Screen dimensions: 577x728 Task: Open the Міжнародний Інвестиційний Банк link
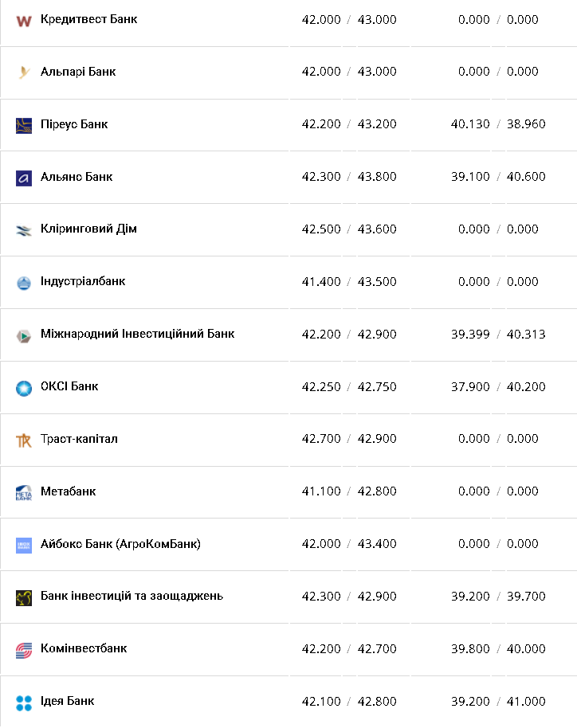(x=137, y=334)
